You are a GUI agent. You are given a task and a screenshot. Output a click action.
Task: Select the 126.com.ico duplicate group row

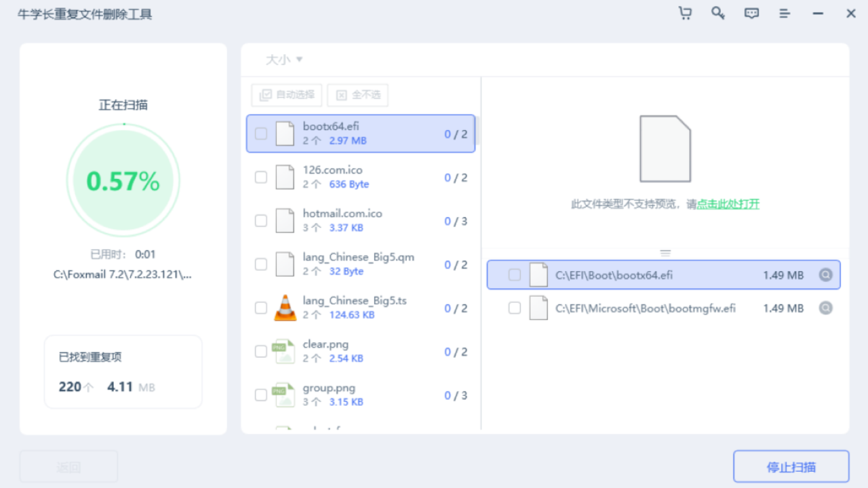click(x=360, y=176)
